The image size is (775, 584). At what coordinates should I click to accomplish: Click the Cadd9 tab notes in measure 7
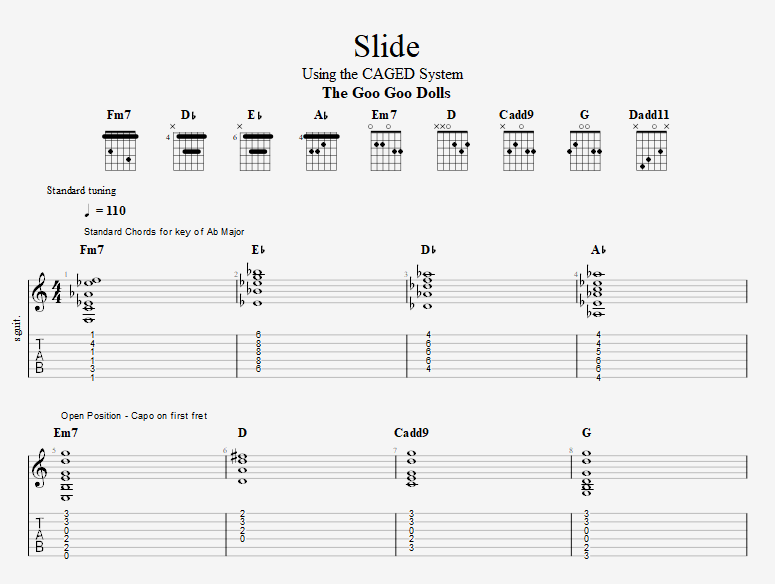411,531
